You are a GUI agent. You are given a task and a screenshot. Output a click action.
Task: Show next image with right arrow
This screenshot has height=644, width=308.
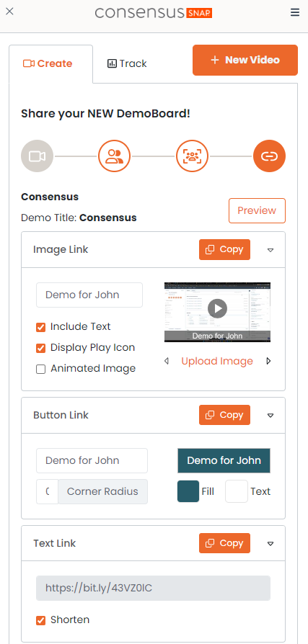click(x=268, y=362)
